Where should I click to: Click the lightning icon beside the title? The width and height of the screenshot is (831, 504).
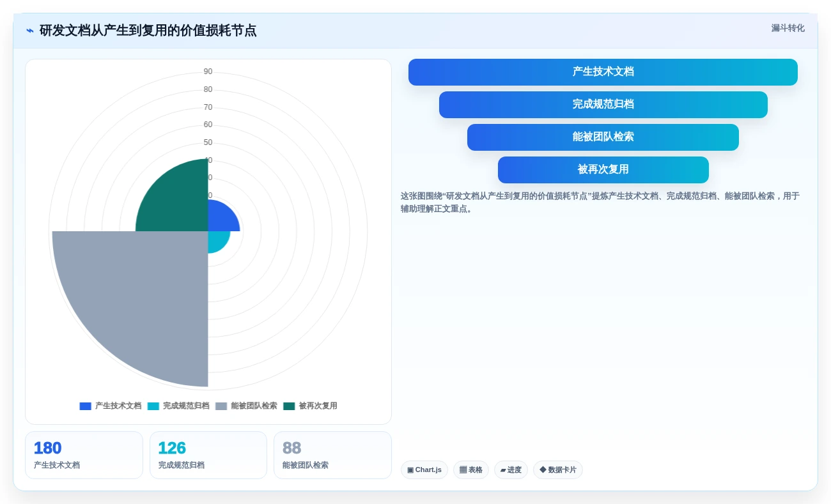(x=30, y=31)
